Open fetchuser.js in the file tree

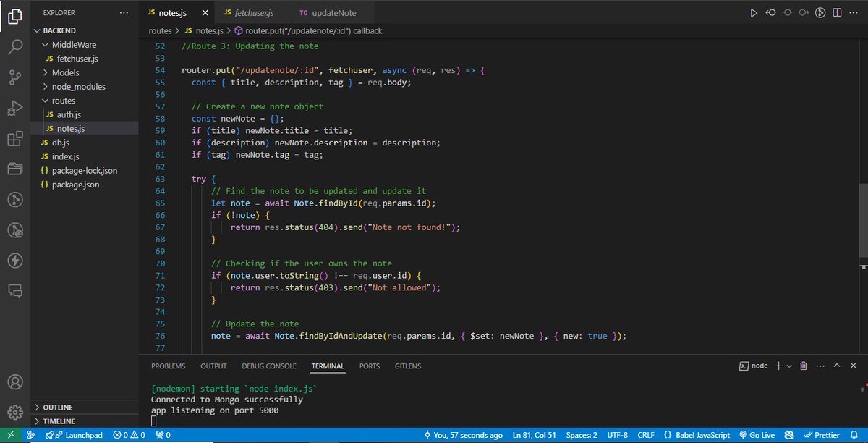click(84, 59)
